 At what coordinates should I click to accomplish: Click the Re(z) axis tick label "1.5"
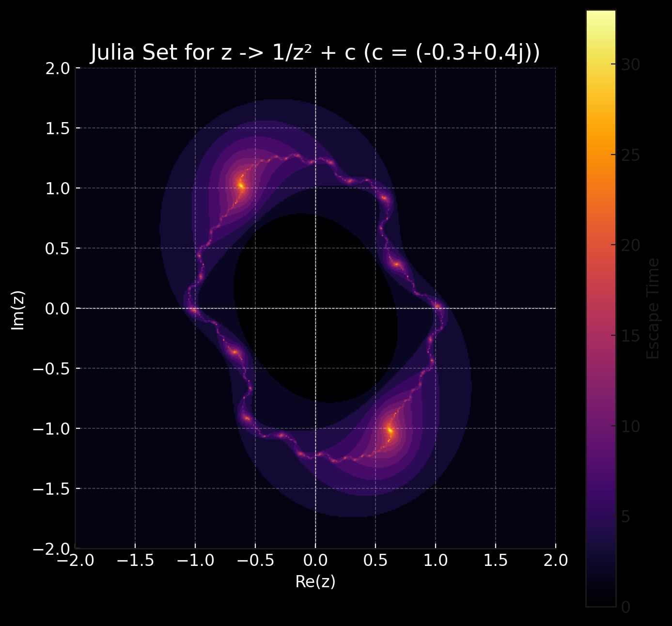496,561
